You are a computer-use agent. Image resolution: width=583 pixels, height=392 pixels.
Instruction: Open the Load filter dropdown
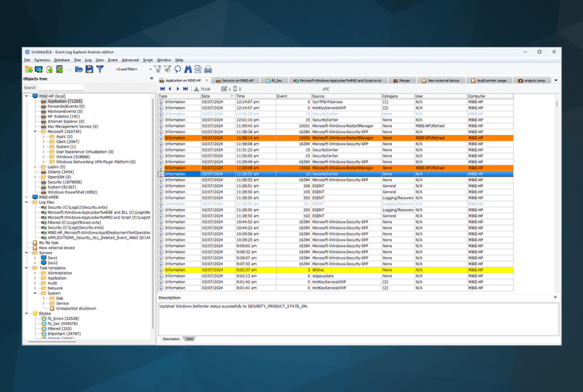click(x=150, y=69)
